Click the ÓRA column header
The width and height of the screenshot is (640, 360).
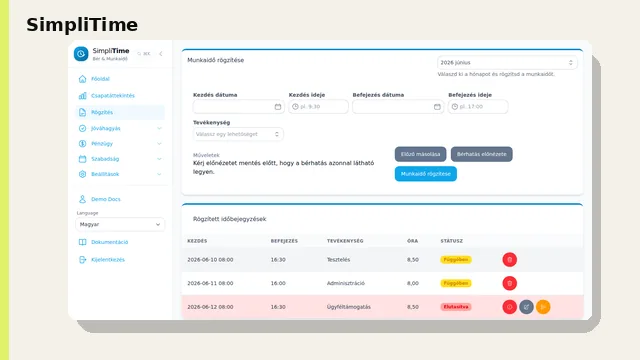coord(412,241)
